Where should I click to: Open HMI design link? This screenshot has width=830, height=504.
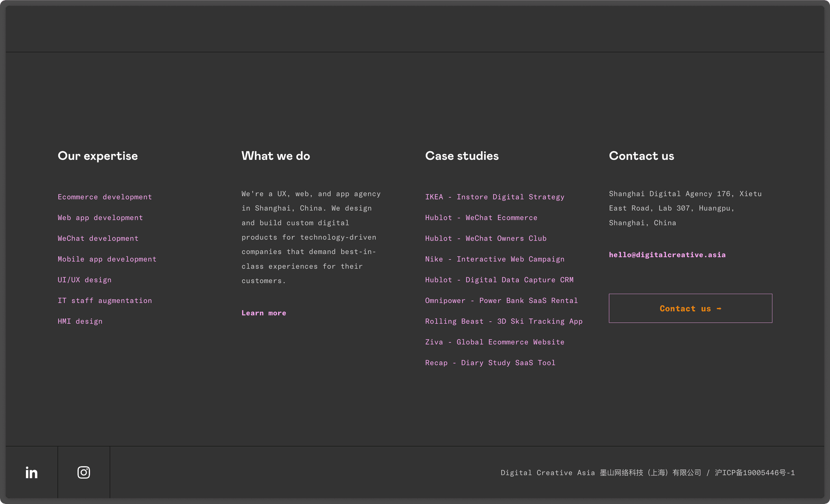[80, 321]
